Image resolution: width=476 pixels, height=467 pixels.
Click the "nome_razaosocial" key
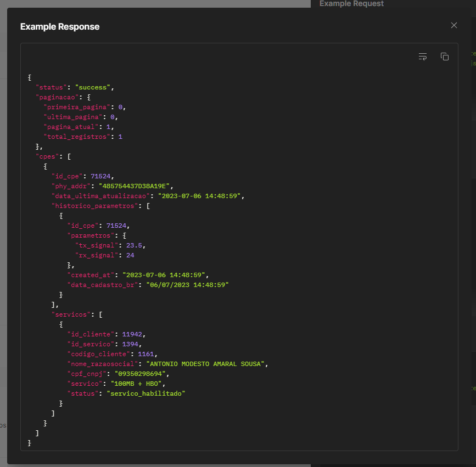point(103,364)
